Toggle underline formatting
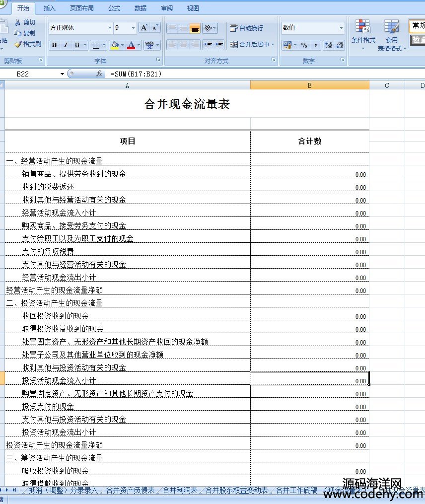Image resolution: width=425 pixels, height=504 pixels. click(77, 45)
